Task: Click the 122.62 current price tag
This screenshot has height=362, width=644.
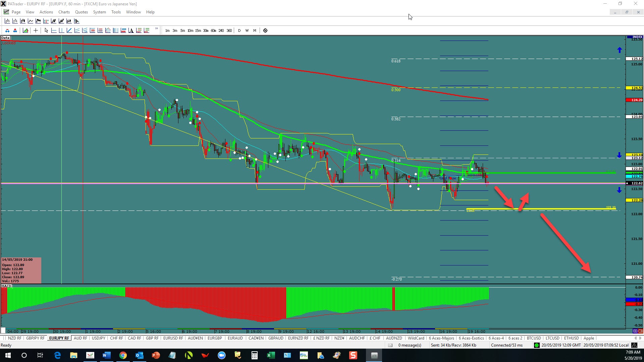Action: click(x=635, y=183)
